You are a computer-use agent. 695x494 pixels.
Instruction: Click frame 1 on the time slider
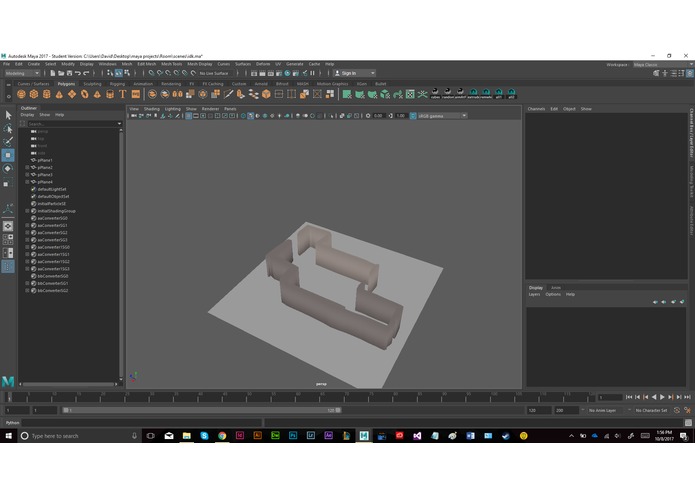[x=9, y=397]
